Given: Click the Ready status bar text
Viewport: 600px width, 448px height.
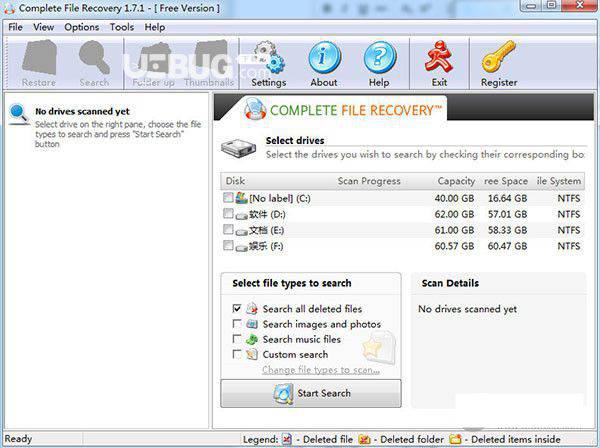Looking at the screenshot, I should point(18,438).
